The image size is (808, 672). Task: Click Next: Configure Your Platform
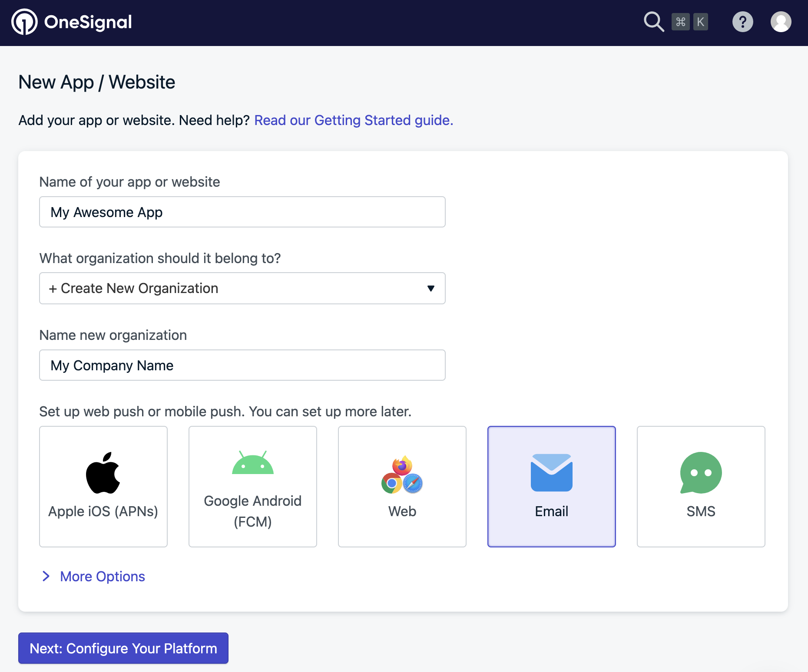(123, 648)
